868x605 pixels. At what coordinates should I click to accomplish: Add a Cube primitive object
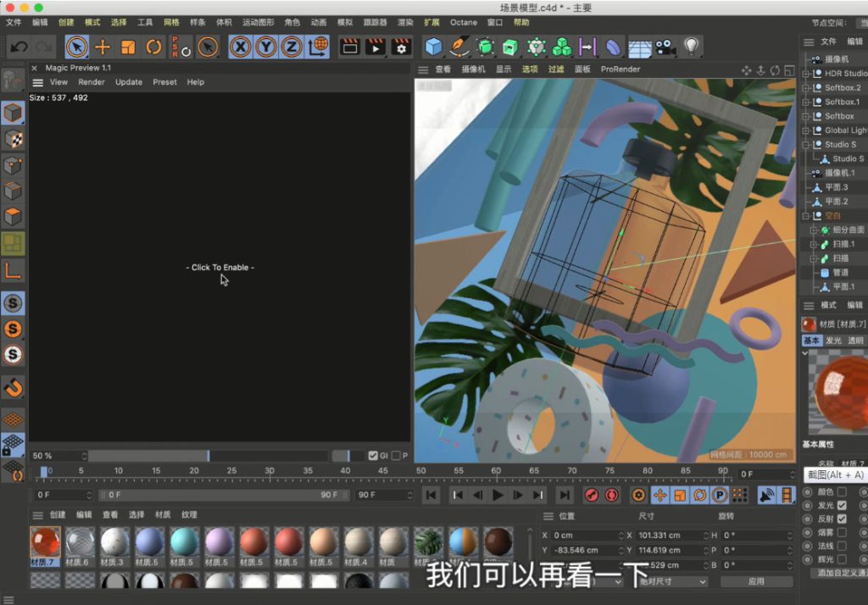pyautogui.click(x=434, y=47)
